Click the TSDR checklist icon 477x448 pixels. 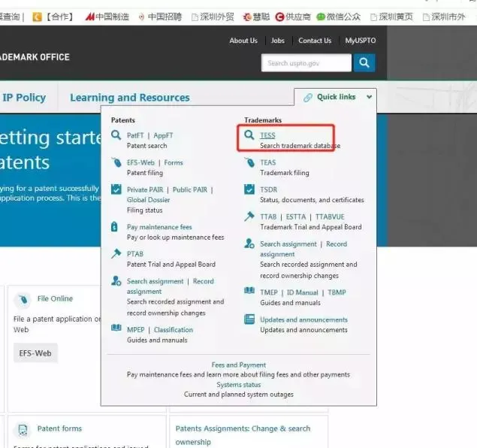(x=249, y=189)
